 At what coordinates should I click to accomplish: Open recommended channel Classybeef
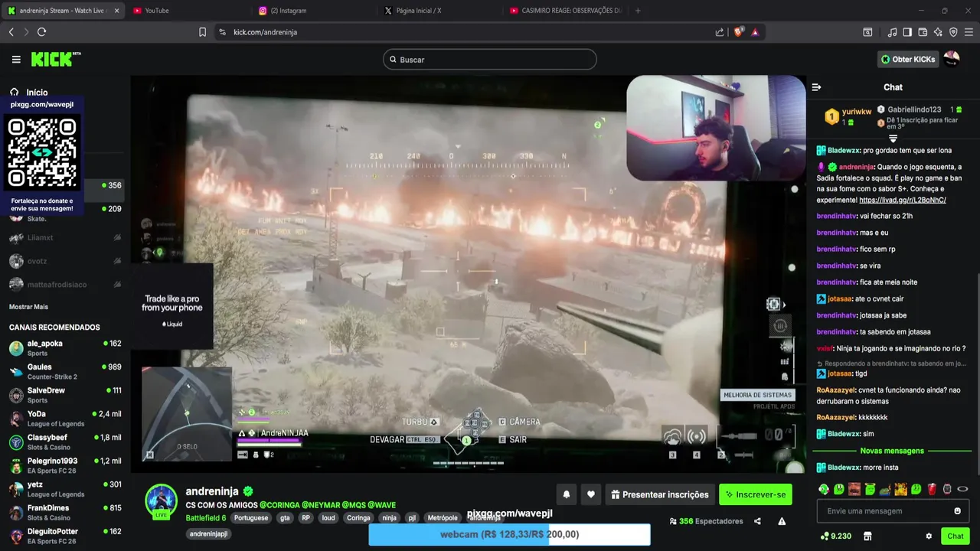(65, 442)
